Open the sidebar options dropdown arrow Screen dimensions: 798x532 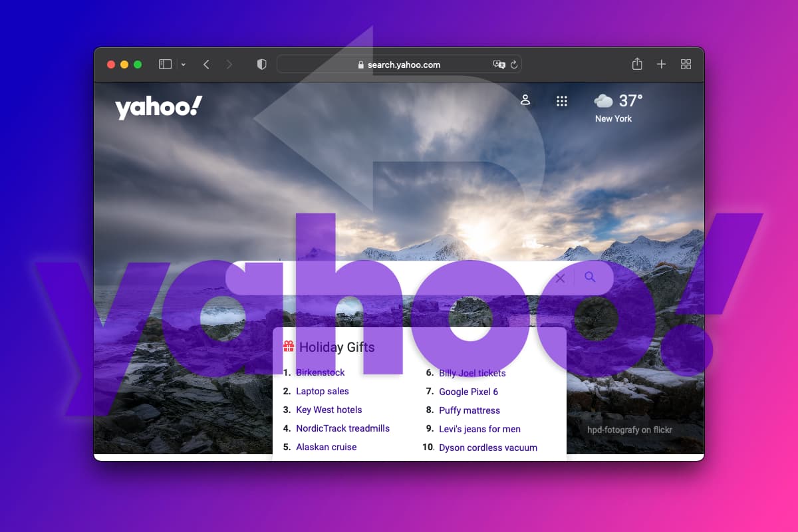point(183,65)
